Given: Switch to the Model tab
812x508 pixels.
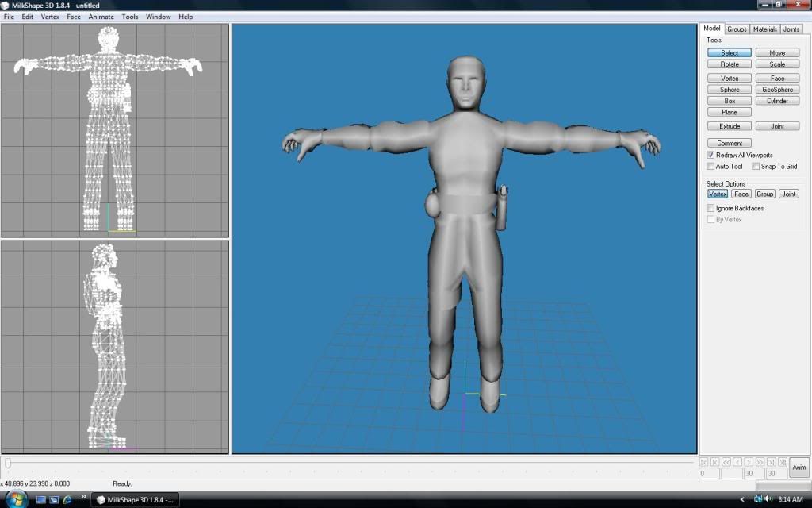Looking at the screenshot, I should (x=711, y=29).
